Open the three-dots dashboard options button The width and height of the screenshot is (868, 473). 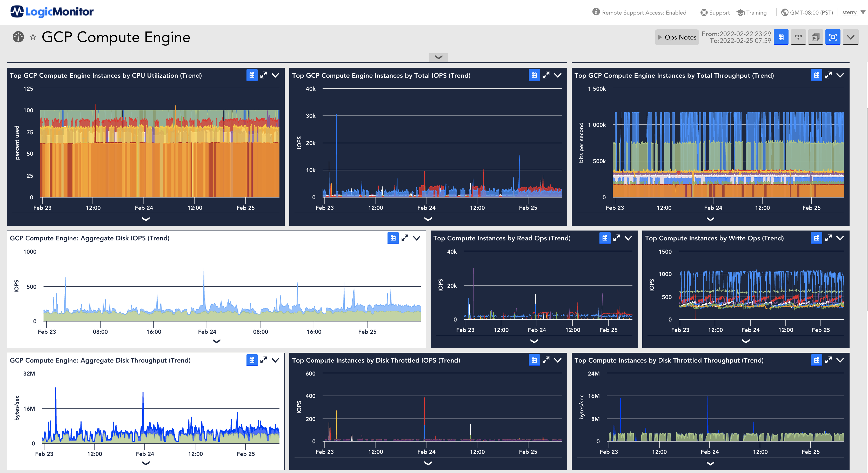(798, 37)
